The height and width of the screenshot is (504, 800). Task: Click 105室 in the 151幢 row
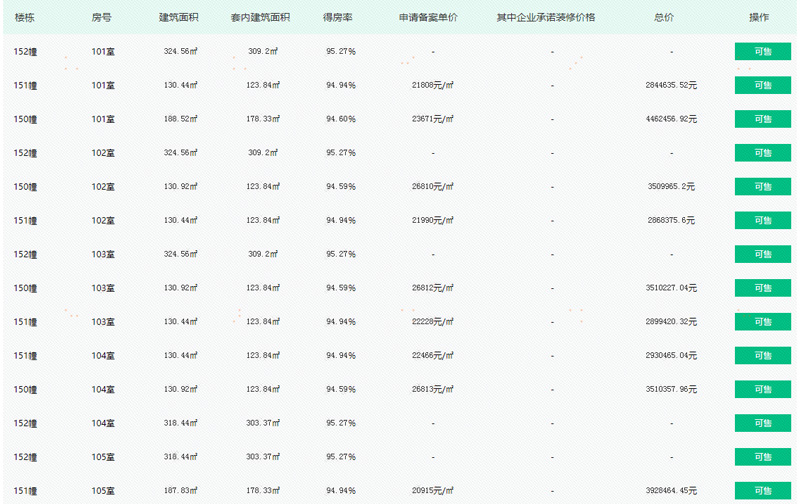[103, 491]
